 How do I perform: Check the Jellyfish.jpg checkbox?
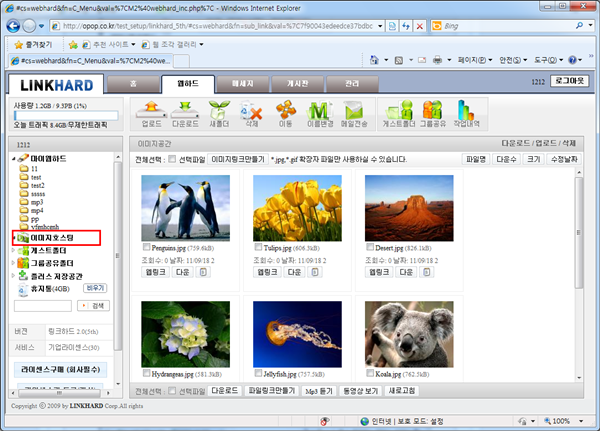click(258, 373)
